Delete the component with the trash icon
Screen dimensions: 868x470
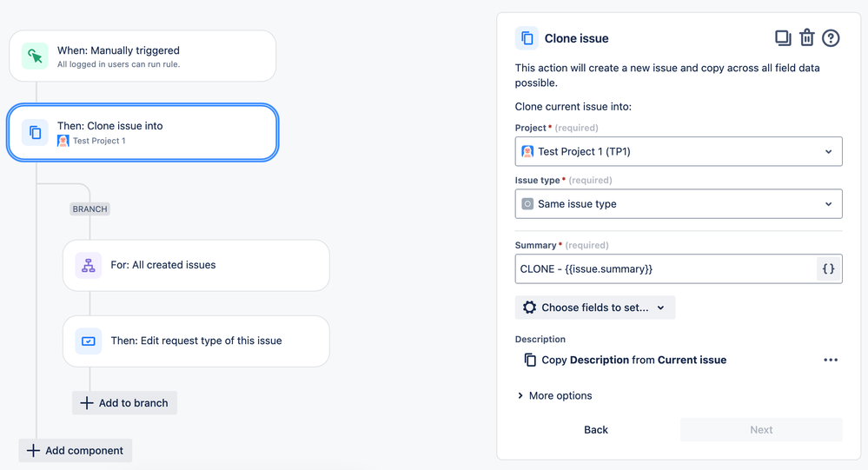pyautogui.click(x=806, y=37)
